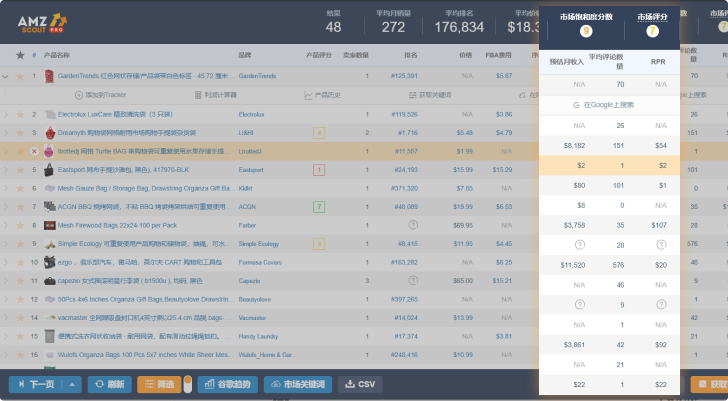This screenshot has width=728, height=401.
Task: Click the market saturation score badge 9
Action: click(x=586, y=31)
